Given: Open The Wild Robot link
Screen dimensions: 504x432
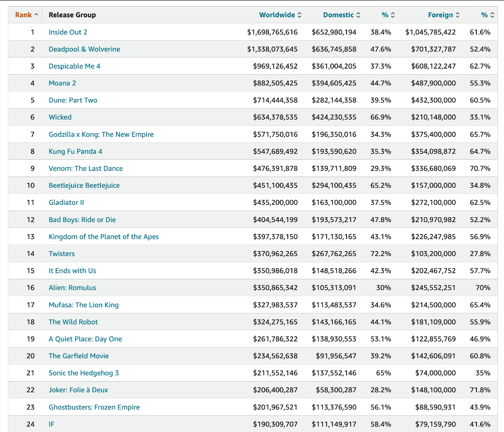Looking at the screenshot, I should click(x=73, y=322).
